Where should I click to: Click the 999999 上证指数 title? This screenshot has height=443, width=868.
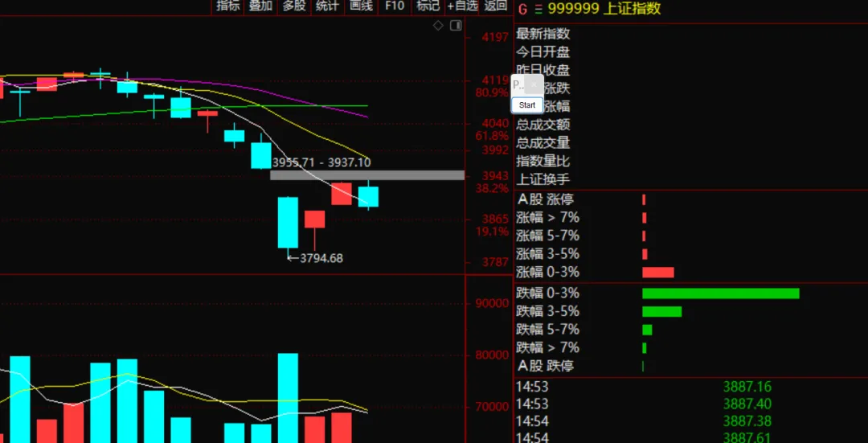pyautogui.click(x=604, y=9)
